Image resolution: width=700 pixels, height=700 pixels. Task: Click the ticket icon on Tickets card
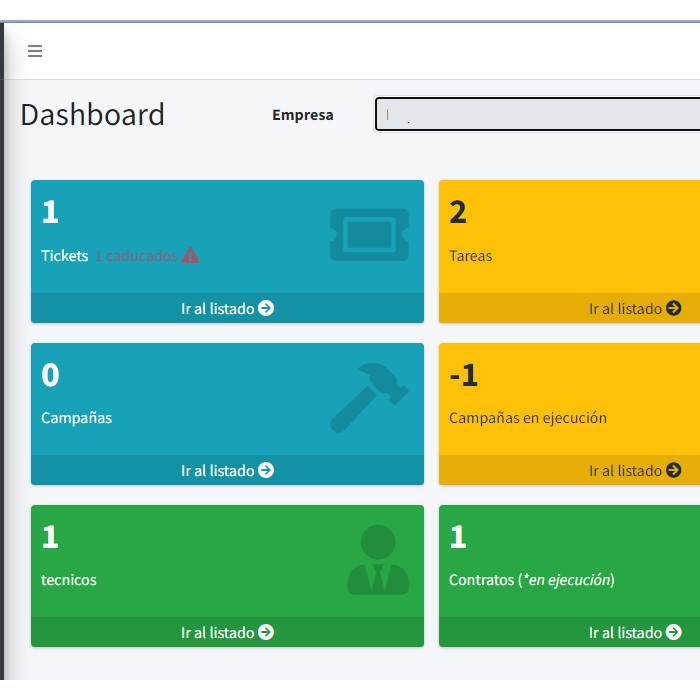coord(369,235)
